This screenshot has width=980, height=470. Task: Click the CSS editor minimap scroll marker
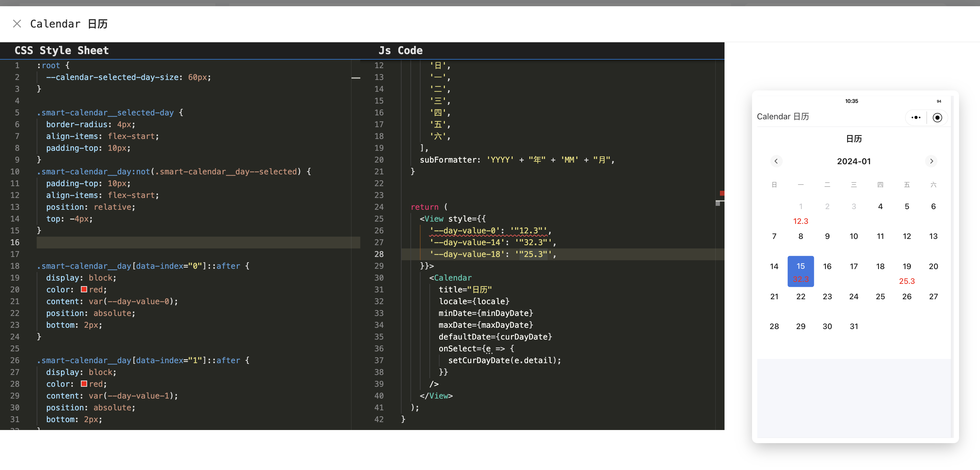tap(356, 78)
